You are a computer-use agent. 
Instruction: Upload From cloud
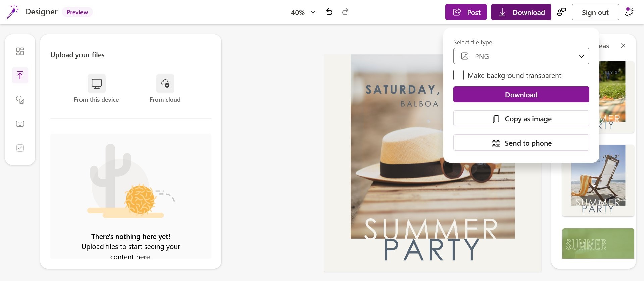[165, 89]
